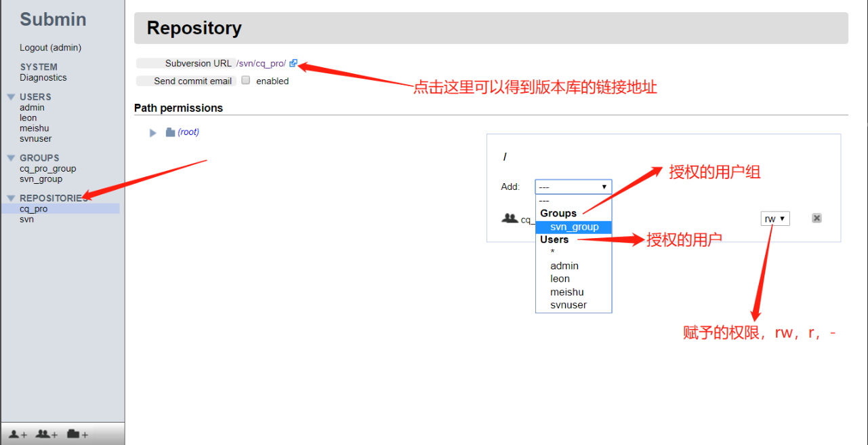Click the group icon beside the svn_group permission entry

510,218
